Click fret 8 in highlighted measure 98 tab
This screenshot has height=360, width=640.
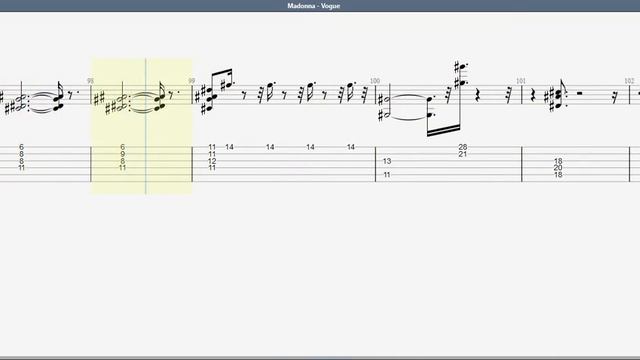click(x=122, y=161)
